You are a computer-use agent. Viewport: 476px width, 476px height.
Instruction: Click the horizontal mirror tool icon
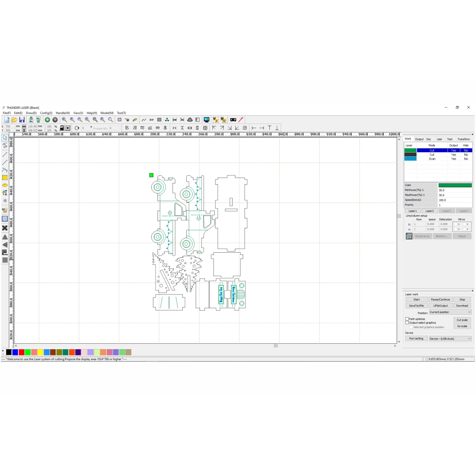point(5,237)
